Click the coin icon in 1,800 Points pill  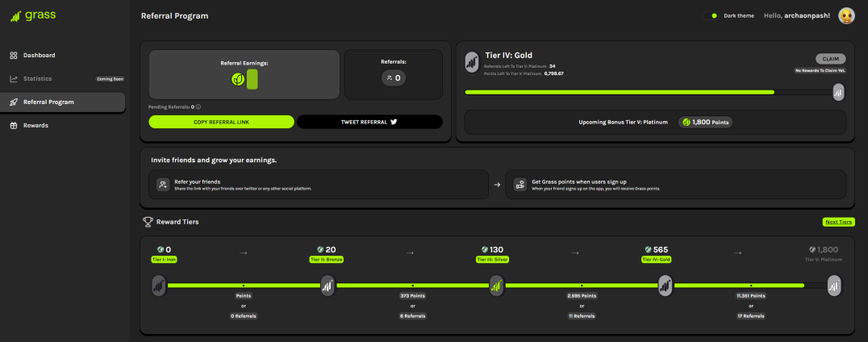pos(686,122)
